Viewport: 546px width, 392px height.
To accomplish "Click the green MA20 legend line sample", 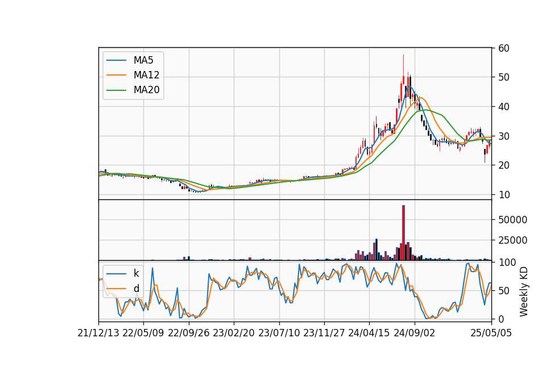I will pos(116,90).
